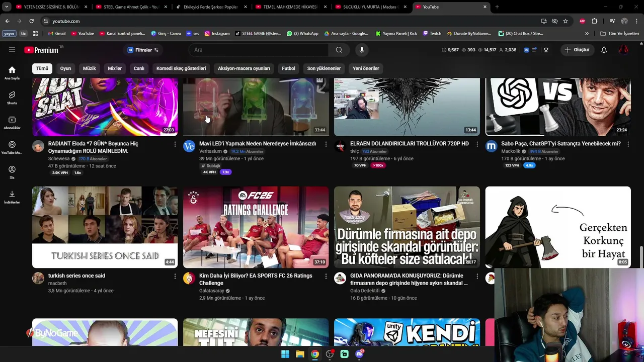Viewport: 644px width, 362px height.
Task: Open Chrome from the taskbar
Action: click(x=314, y=354)
